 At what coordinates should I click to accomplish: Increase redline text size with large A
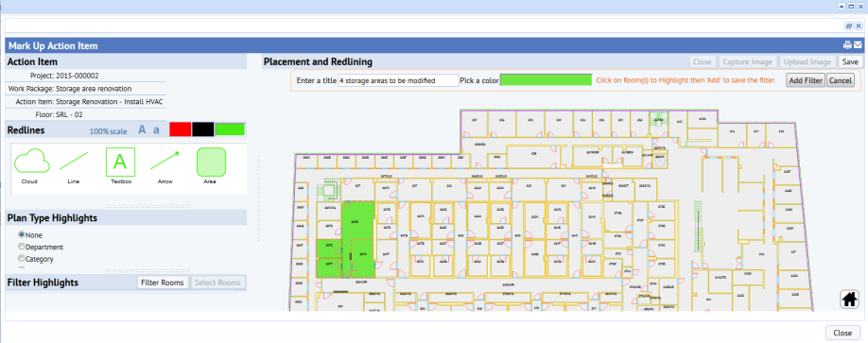[x=142, y=130]
